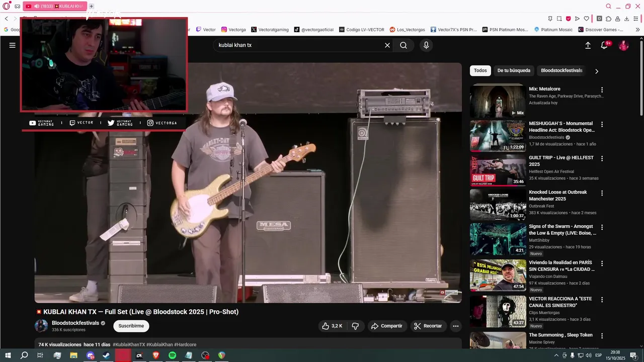Show more filter chips with the arrow

[597, 71]
